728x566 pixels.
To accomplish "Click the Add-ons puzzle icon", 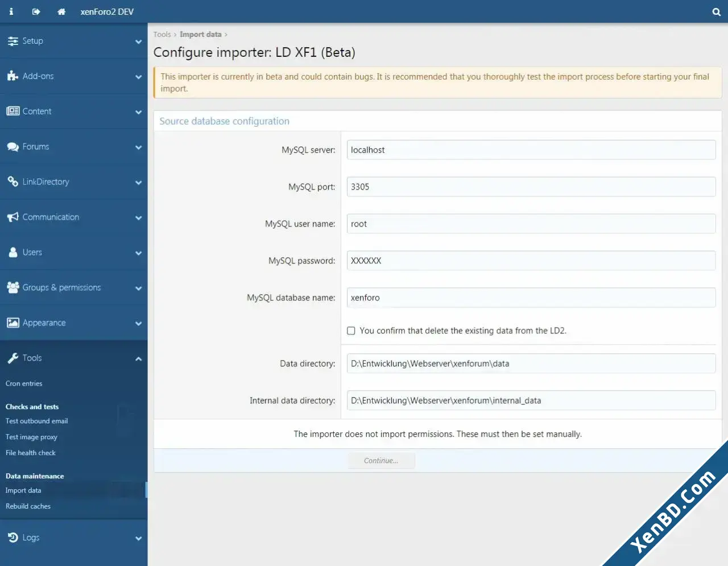I will click(13, 76).
